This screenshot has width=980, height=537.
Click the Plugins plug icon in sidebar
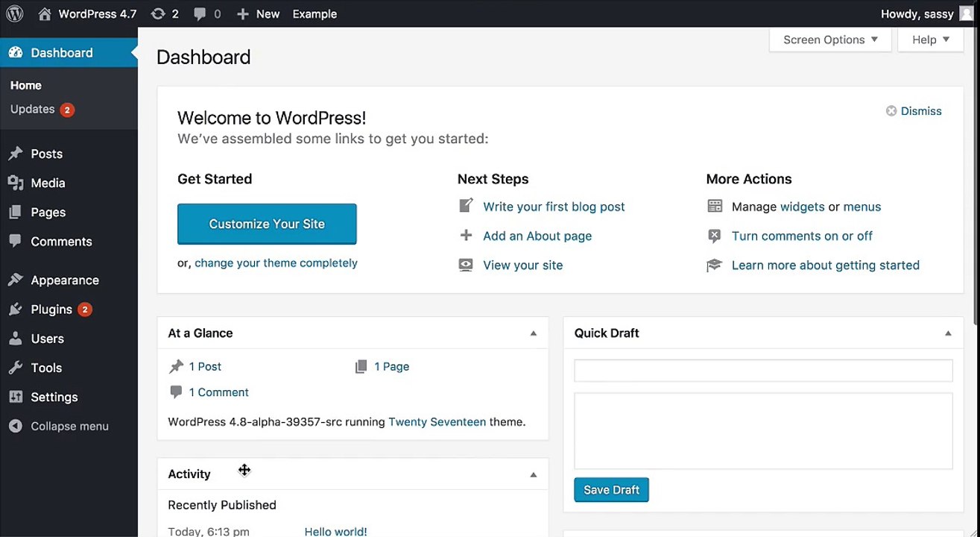point(16,310)
